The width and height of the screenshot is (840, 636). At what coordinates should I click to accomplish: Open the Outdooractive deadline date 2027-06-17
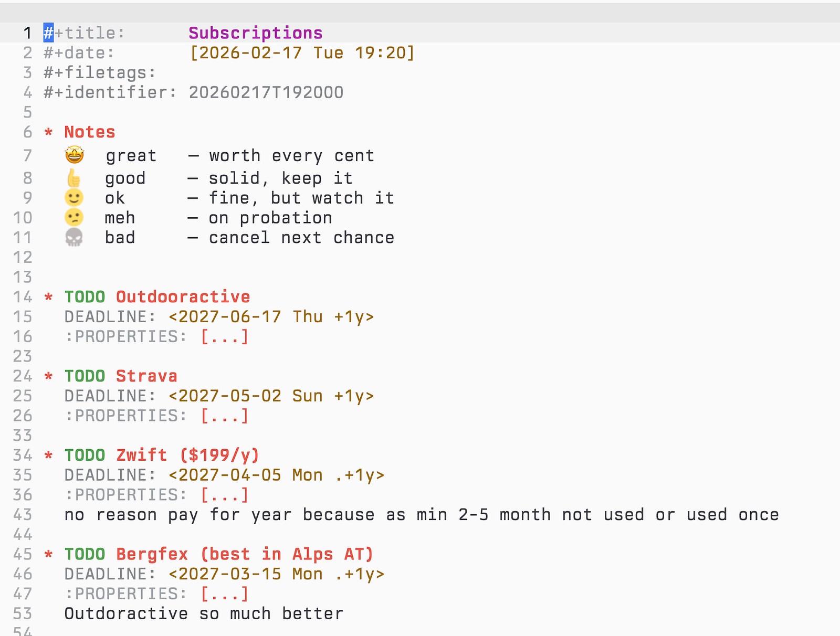tap(271, 317)
